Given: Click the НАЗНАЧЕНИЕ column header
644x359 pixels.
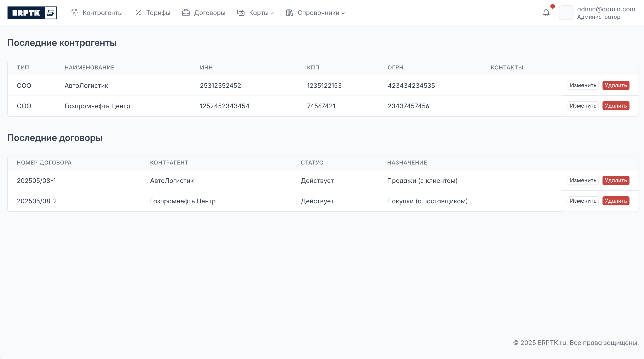Looking at the screenshot, I should point(407,163).
